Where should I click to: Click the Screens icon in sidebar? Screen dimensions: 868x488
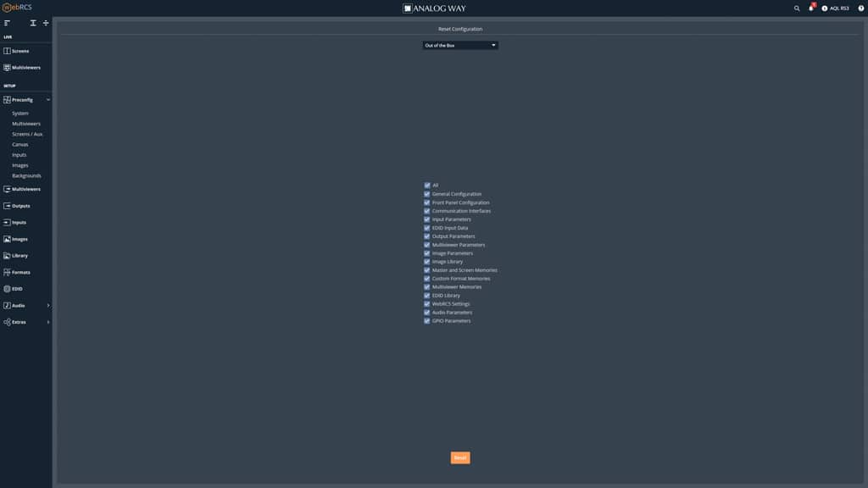(x=7, y=51)
